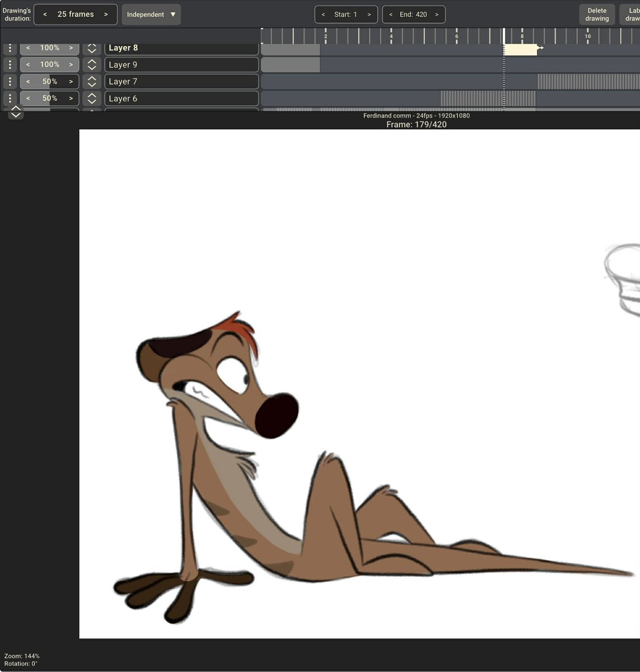Screen dimensions: 640x672
Task: Open the Layer 6 three-dot options menu
Action: click(x=10, y=98)
